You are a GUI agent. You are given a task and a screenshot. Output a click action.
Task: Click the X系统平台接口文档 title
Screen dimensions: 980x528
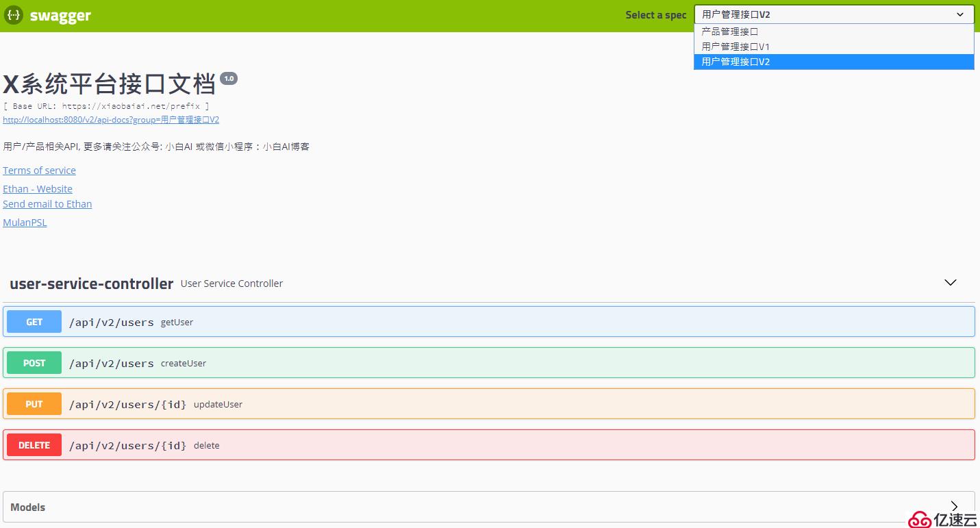coord(110,84)
